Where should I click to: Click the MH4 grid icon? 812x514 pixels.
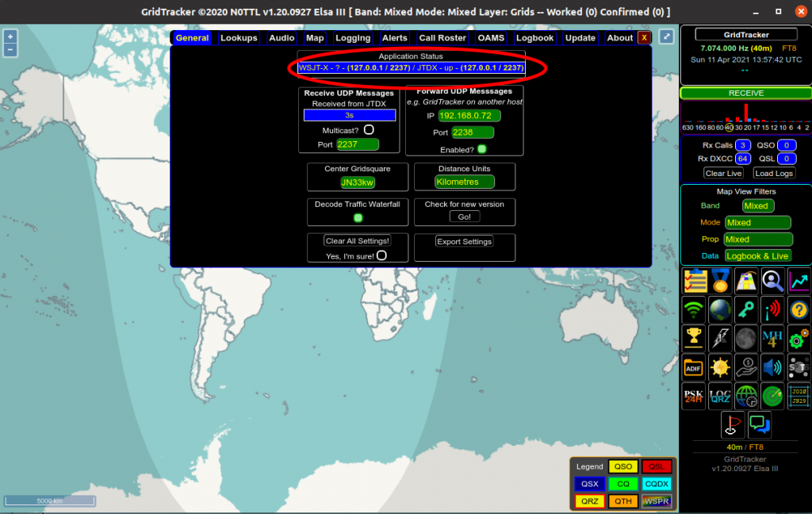tap(772, 339)
